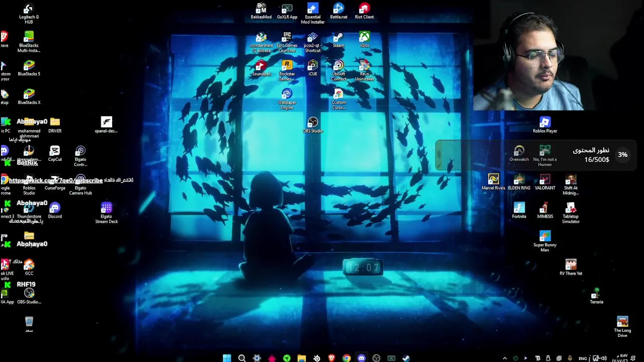Select the Marvel Rivals icon
644x362 pixels.
[493, 182]
